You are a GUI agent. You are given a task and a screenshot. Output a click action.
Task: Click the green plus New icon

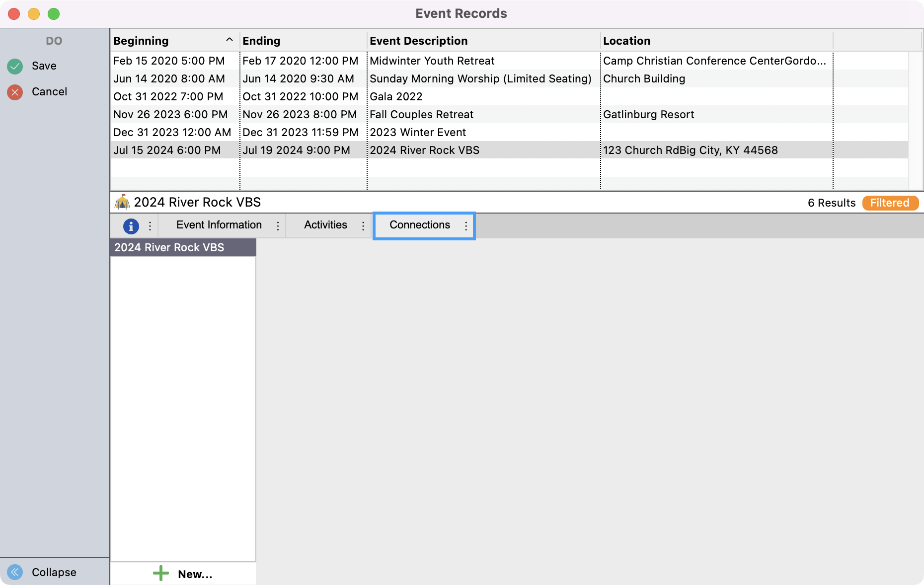[x=160, y=574]
